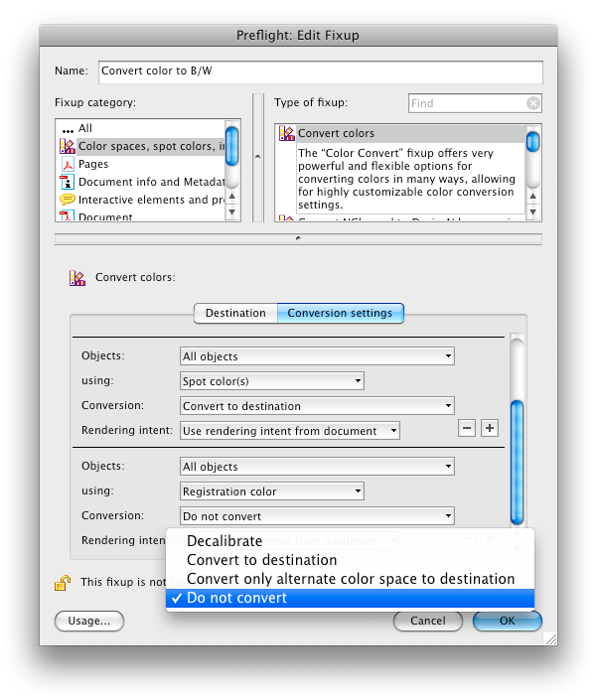
Task: Click the Name text field
Action: (x=321, y=71)
